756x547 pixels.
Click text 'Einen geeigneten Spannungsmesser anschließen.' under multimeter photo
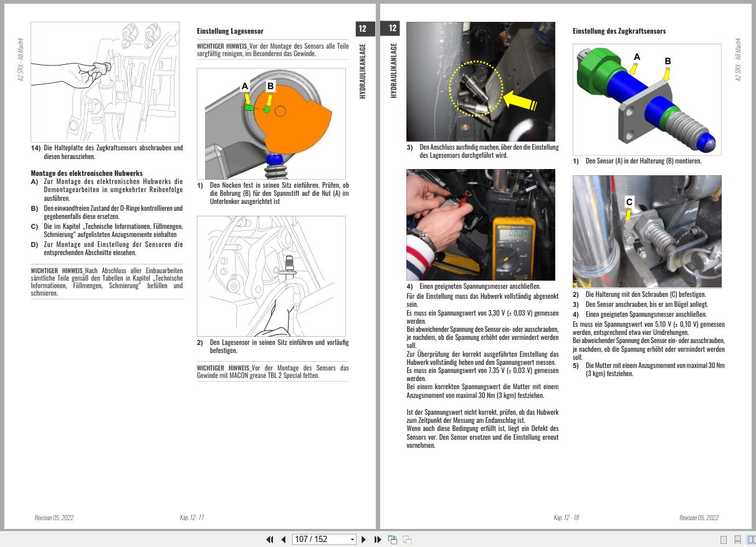pos(480,286)
